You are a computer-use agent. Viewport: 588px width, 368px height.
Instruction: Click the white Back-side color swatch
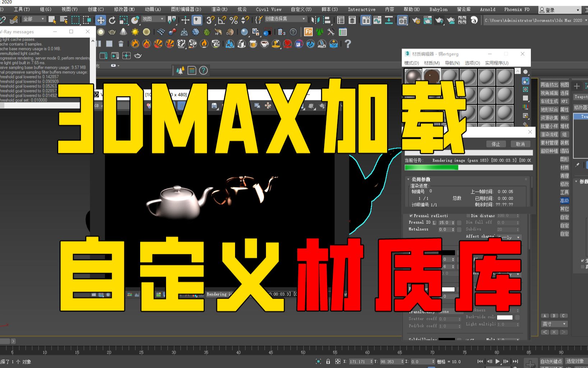[x=505, y=317]
